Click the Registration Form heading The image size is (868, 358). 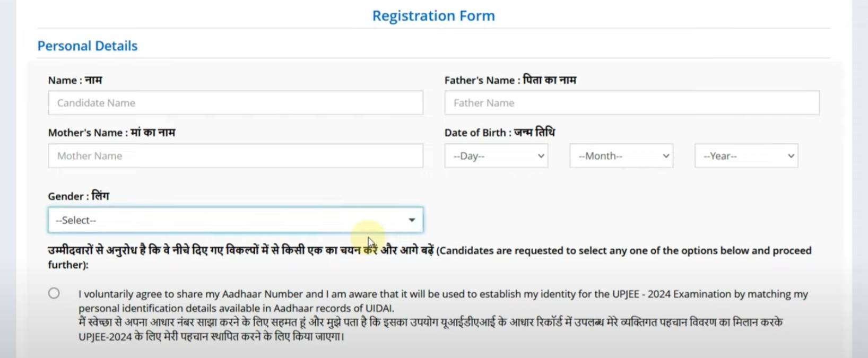[x=433, y=16]
